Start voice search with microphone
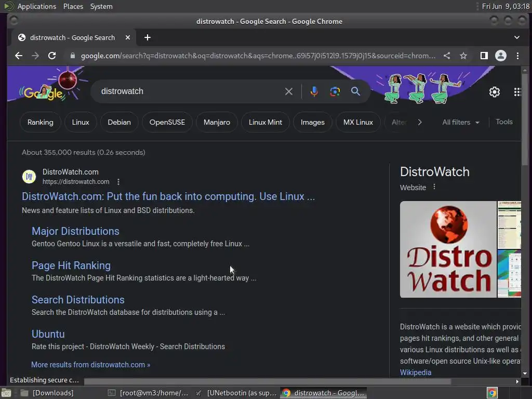The image size is (532, 399). pos(314,91)
